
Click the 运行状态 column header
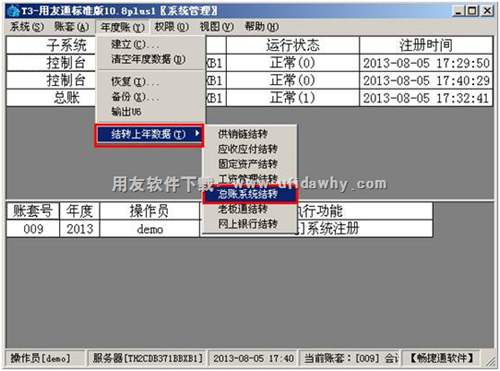pos(293,45)
